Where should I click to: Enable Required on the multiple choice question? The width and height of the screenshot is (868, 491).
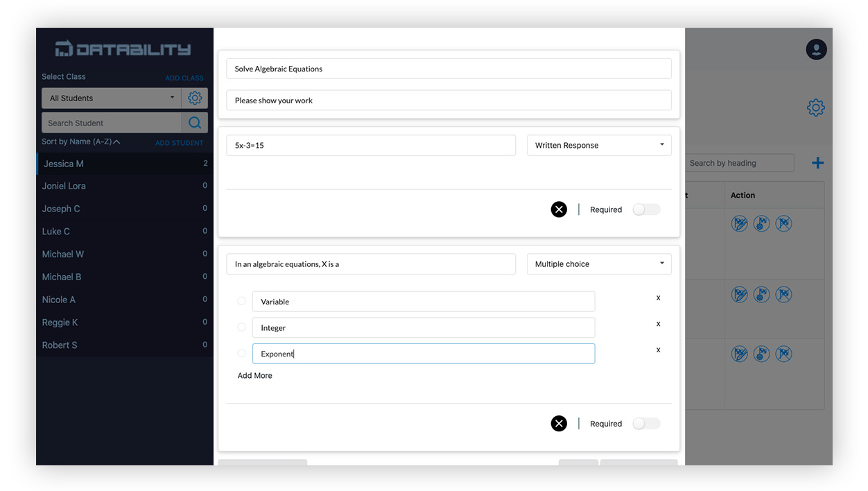[x=646, y=424]
